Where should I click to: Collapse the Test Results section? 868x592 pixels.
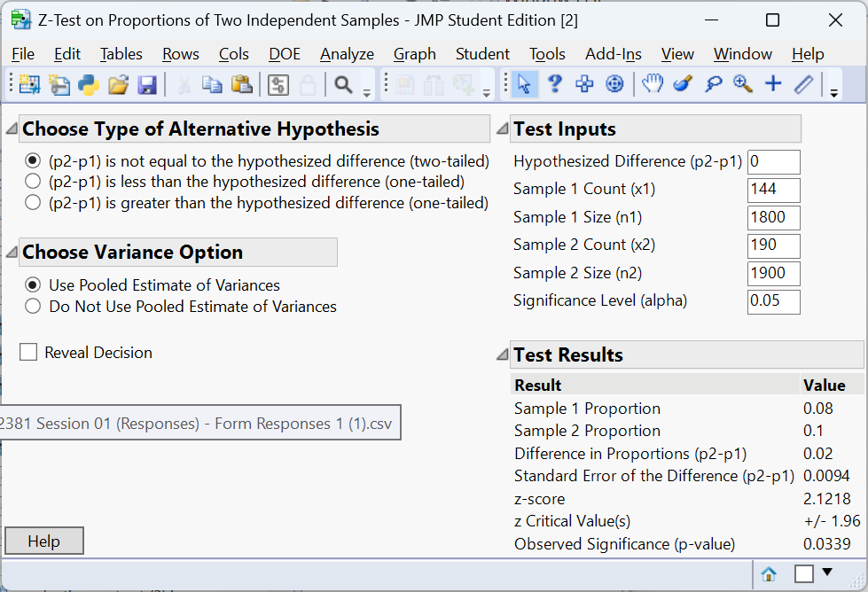point(503,355)
